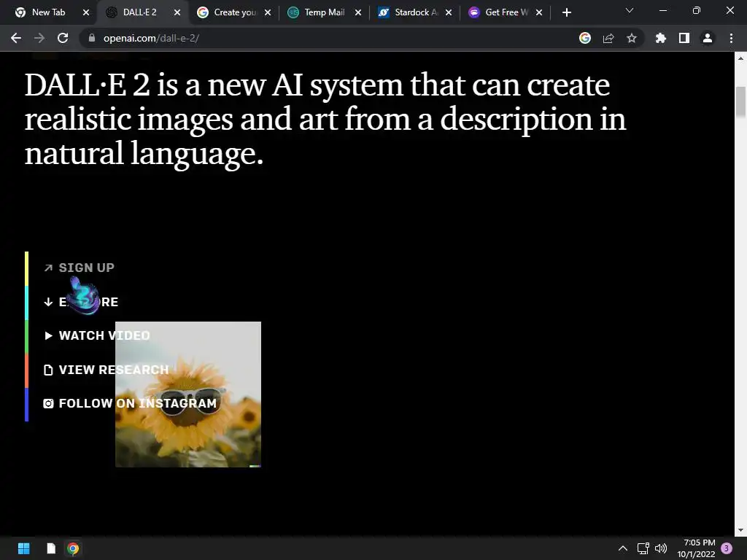Click the page scrollbar thumb
This screenshot has width=747, height=560.
tap(741, 101)
